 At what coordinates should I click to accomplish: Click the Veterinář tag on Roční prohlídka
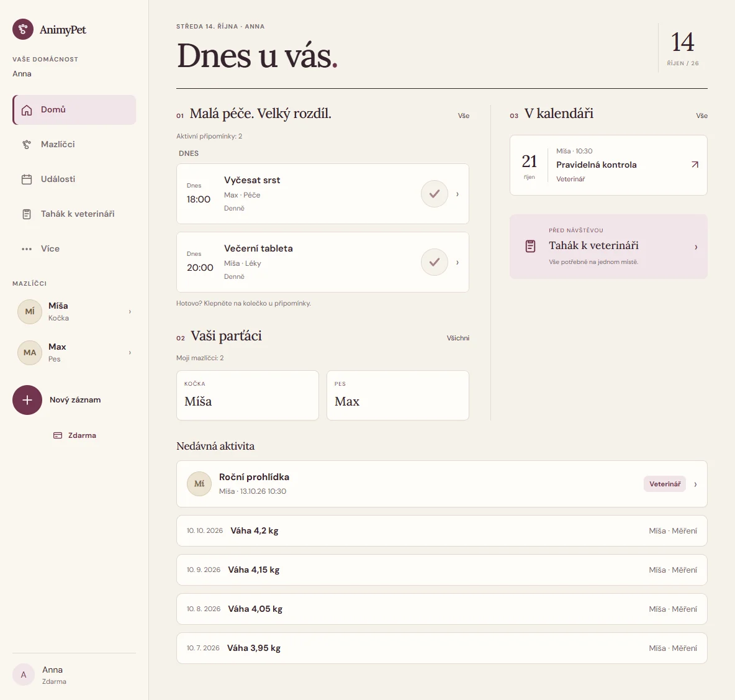coord(665,484)
